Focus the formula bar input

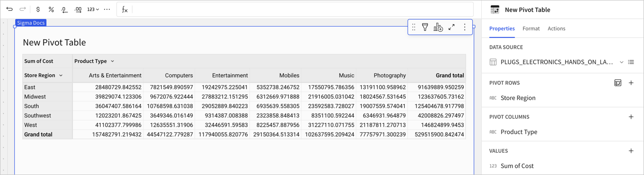click(303, 9)
